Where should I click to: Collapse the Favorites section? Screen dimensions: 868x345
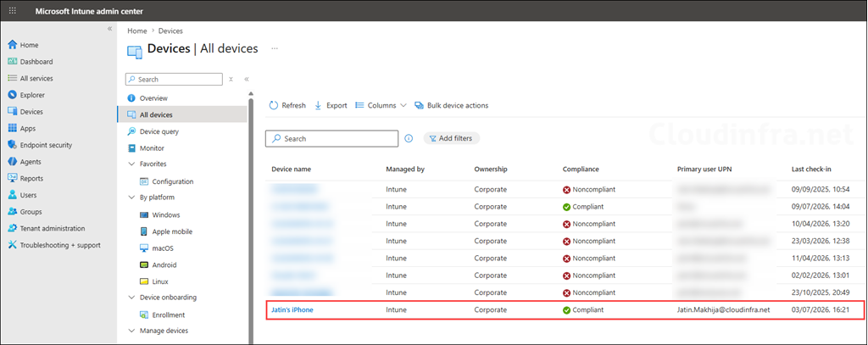pos(131,164)
